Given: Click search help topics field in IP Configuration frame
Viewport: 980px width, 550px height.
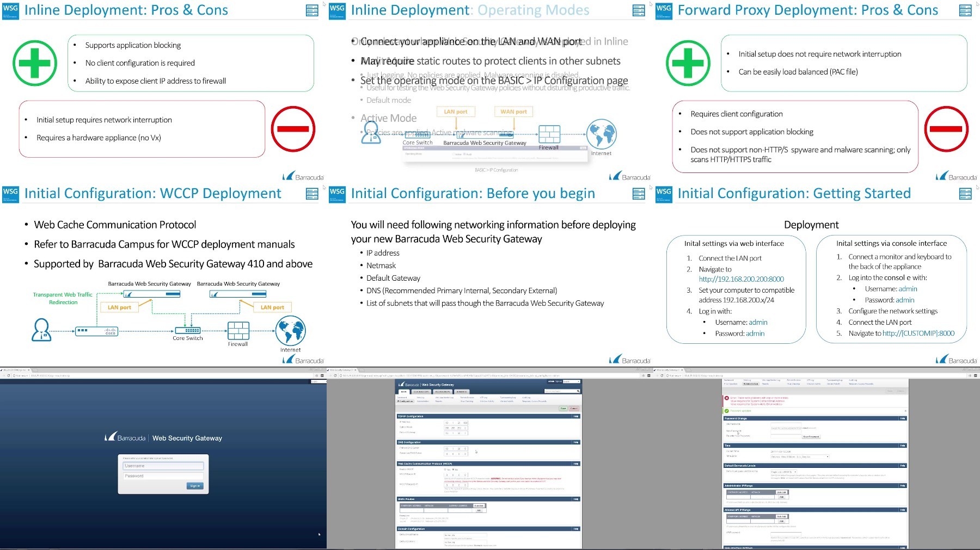Looking at the screenshot, I should (560, 391).
